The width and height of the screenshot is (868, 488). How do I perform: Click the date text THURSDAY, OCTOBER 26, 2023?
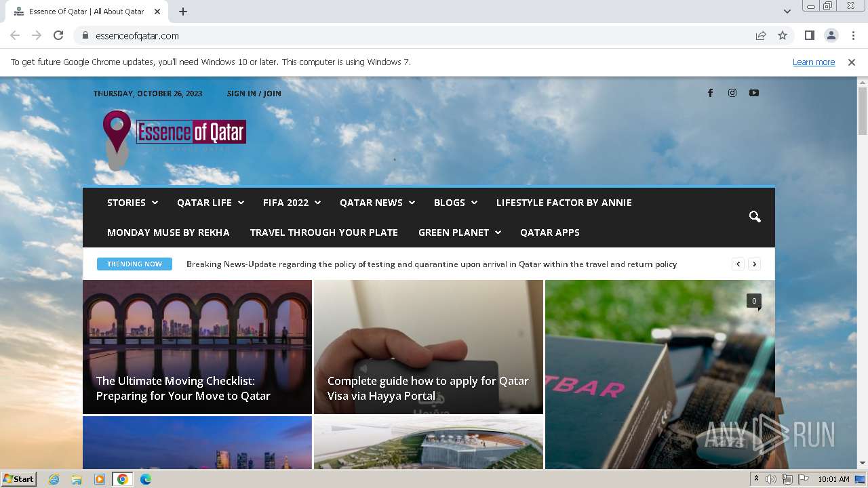point(148,94)
